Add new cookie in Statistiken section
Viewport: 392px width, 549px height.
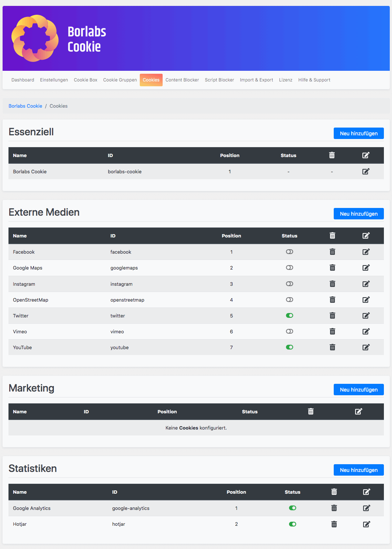[359, 470]
